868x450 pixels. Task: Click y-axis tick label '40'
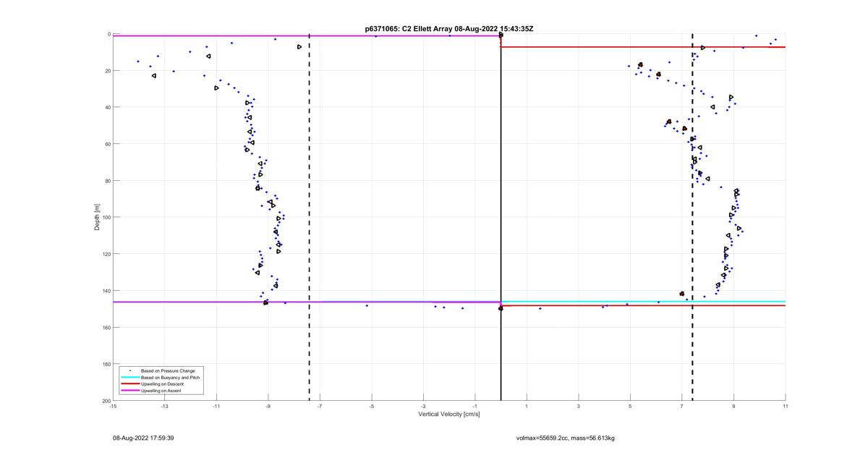(x=107, y=107)
